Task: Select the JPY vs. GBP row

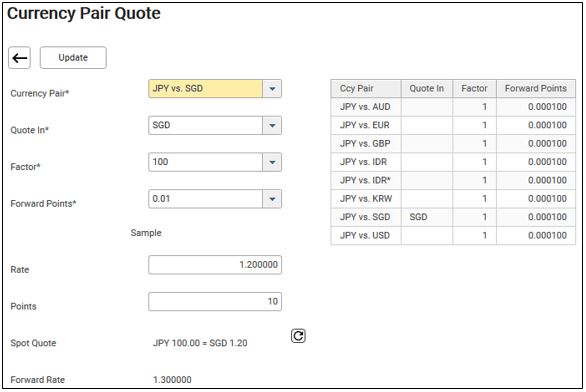Action: click(453, 143)
